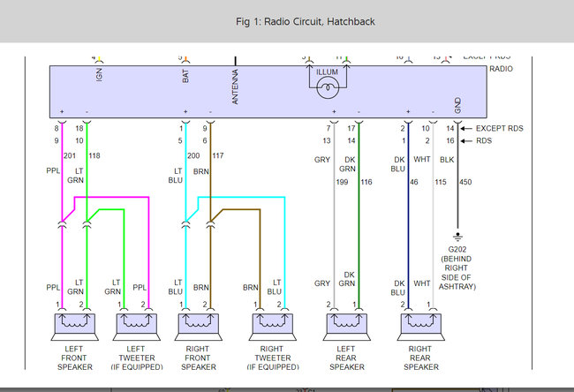Click the ANTENNA label
Image resolution: width=574 pixels, height=392 pixels.
235,87
